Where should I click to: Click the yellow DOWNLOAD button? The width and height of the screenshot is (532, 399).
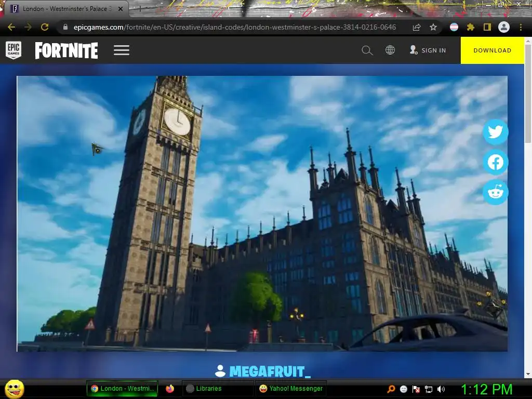[493, 50]
